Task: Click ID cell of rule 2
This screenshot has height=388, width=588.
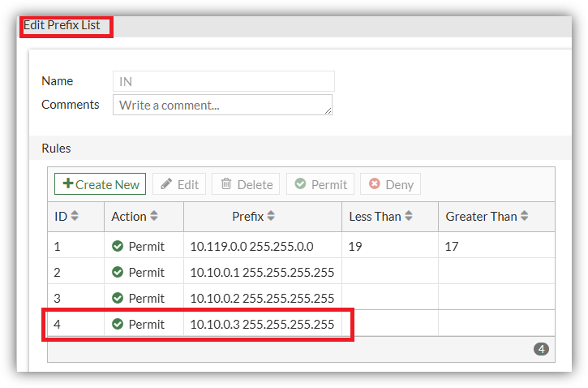Action: 76,272
